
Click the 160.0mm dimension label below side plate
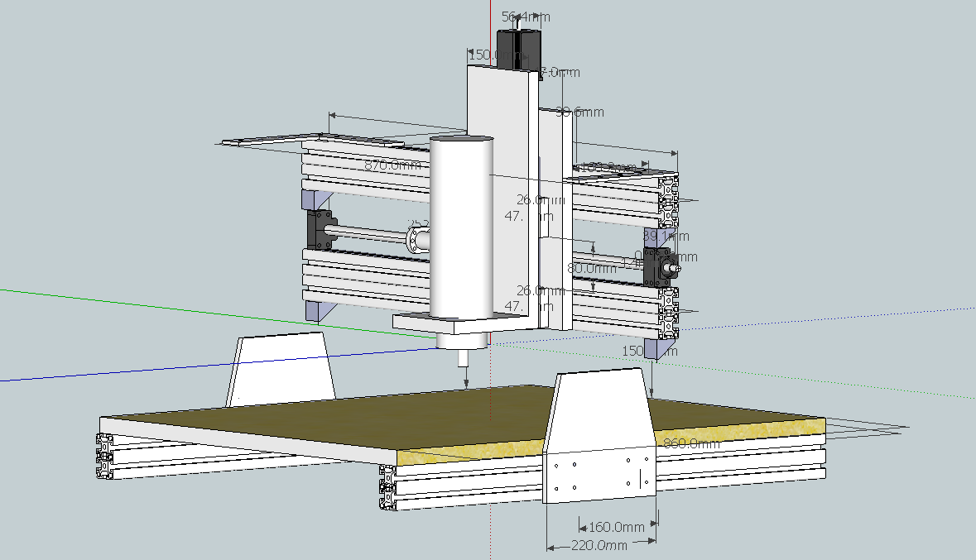click(615, 527)
